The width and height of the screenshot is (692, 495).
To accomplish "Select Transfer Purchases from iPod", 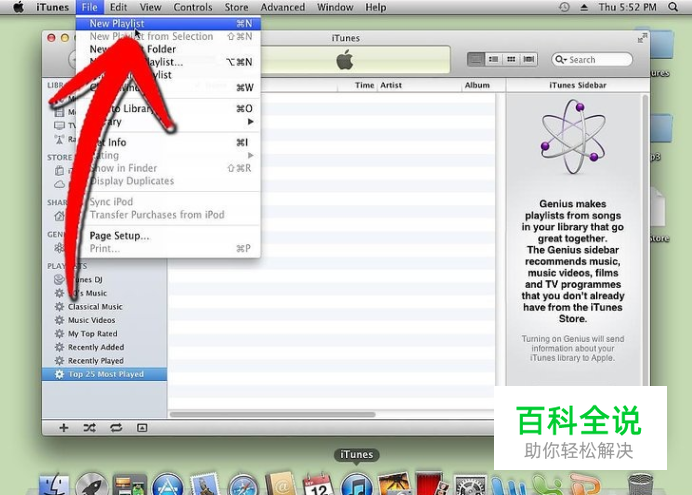I will click(168, 214).
